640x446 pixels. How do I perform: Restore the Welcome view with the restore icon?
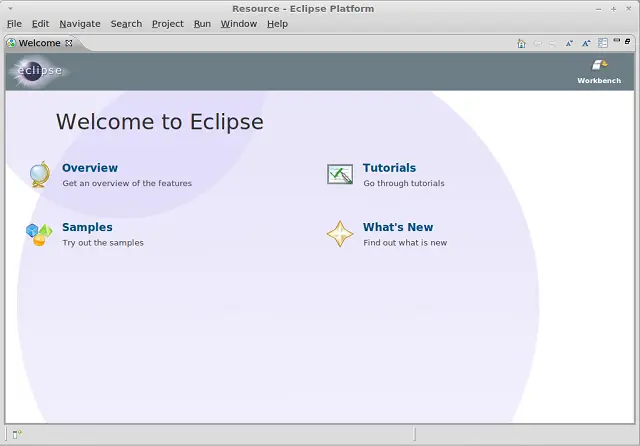pyautogui.click(x=628, y=41)
